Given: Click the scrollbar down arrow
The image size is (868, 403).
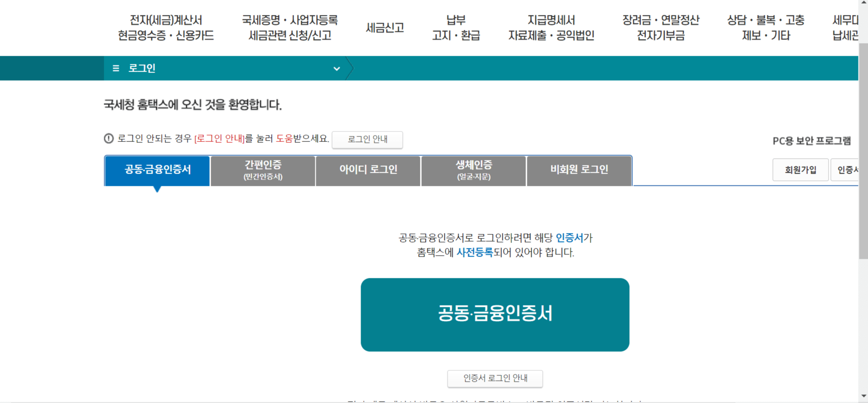Looking at the screenshot, I should (863, 397).
